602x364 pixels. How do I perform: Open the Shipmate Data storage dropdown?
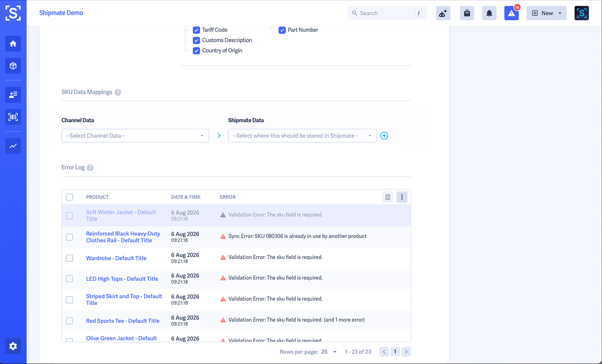[x=302, y=136]
